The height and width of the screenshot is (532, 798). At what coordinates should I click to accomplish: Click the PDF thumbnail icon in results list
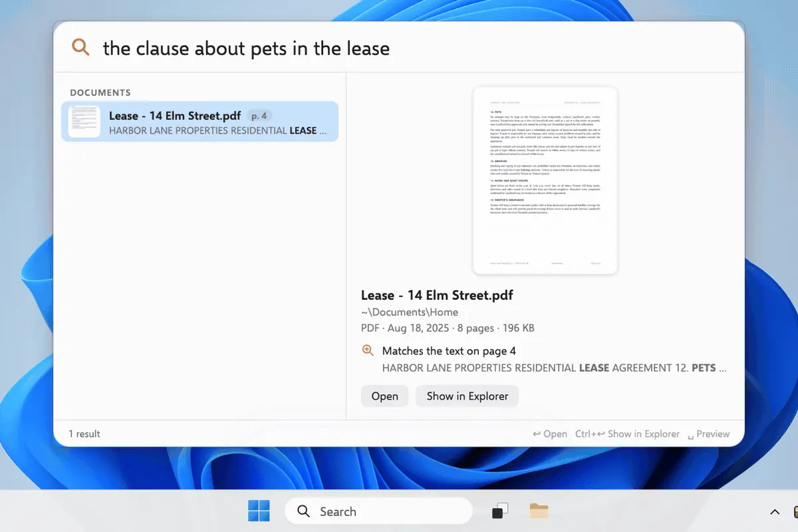[x=84, y=122]
